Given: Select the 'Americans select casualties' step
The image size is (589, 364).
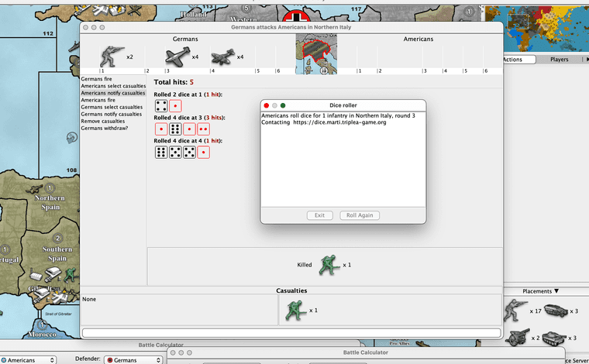Looking at the screenshot, I should [x=113, y=86].
